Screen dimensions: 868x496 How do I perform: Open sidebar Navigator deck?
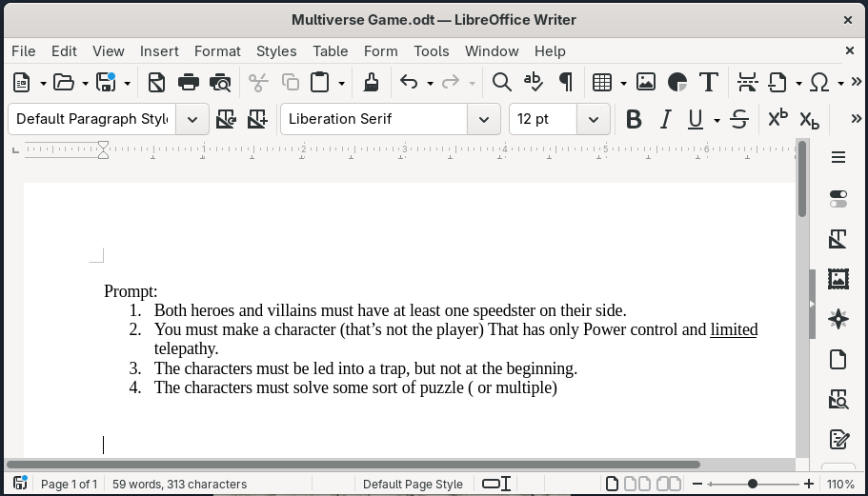[838, 319]
